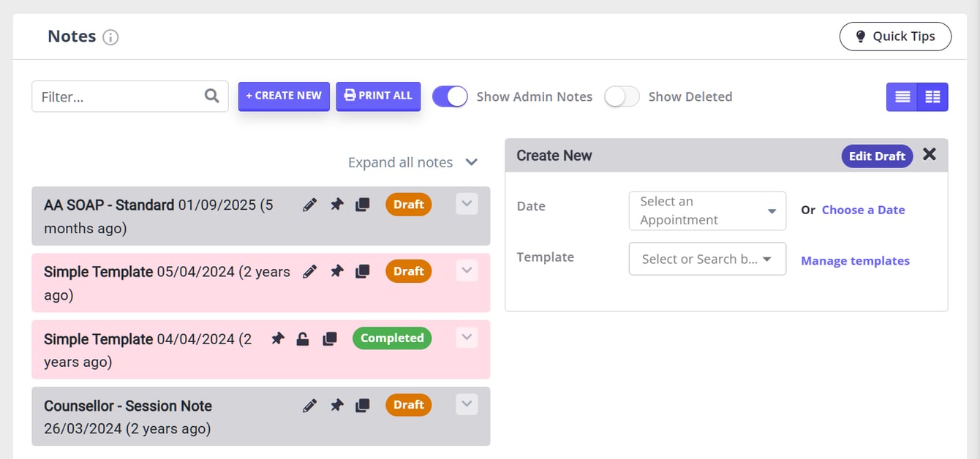980x459 pixels.
Task: Disable the Show Admin Notes toggle
Action: pos(450,96)
